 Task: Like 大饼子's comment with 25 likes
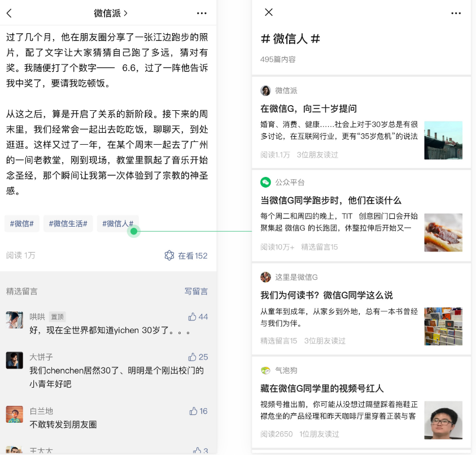[198, 357]
